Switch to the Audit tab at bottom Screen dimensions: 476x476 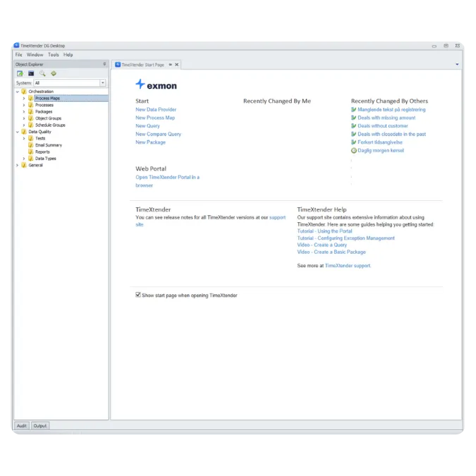click(x=22, y=426)
